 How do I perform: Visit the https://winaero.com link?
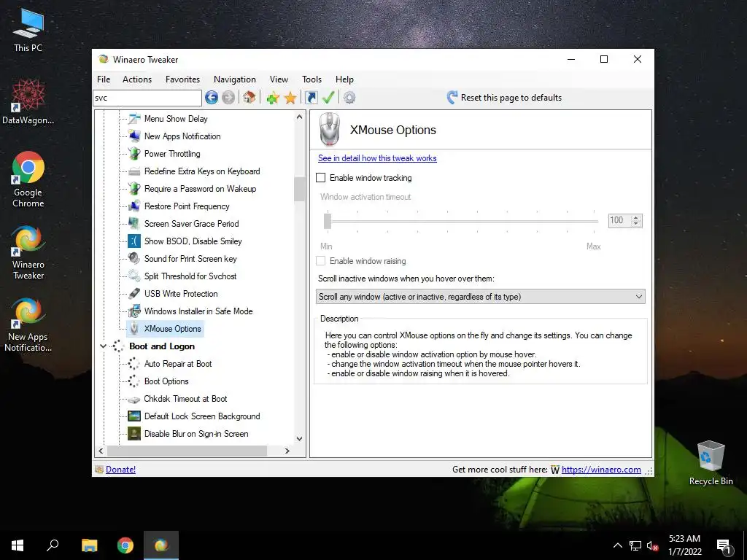[601, 470]
